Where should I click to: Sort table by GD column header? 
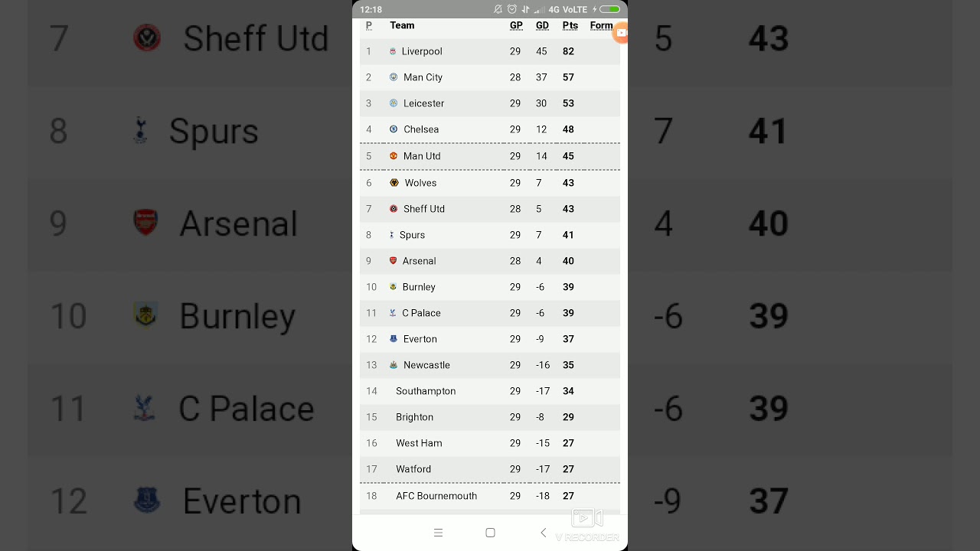point(542,25)
